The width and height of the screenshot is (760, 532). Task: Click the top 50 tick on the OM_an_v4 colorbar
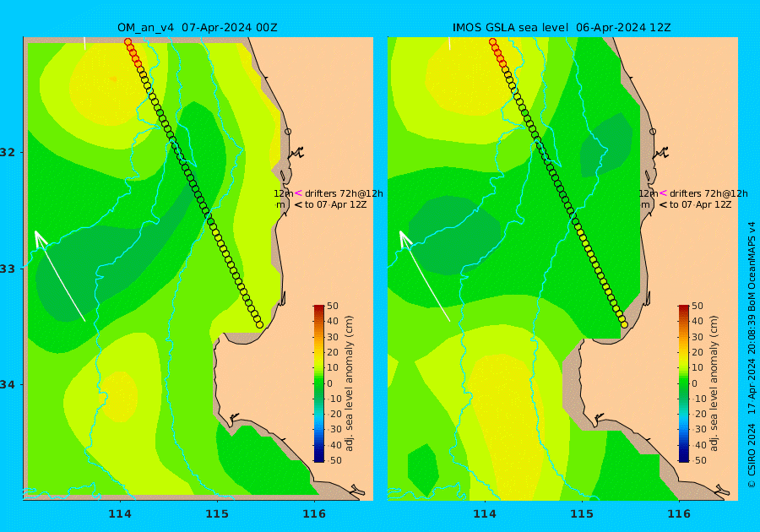(333, 306)
